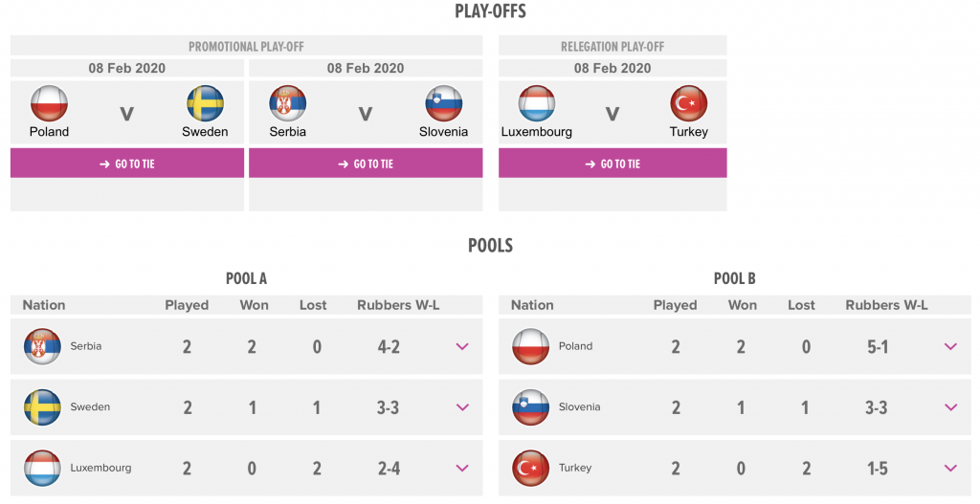Expand Serbia row in Pool A
The image size is (980, 504).
point(462,346)
